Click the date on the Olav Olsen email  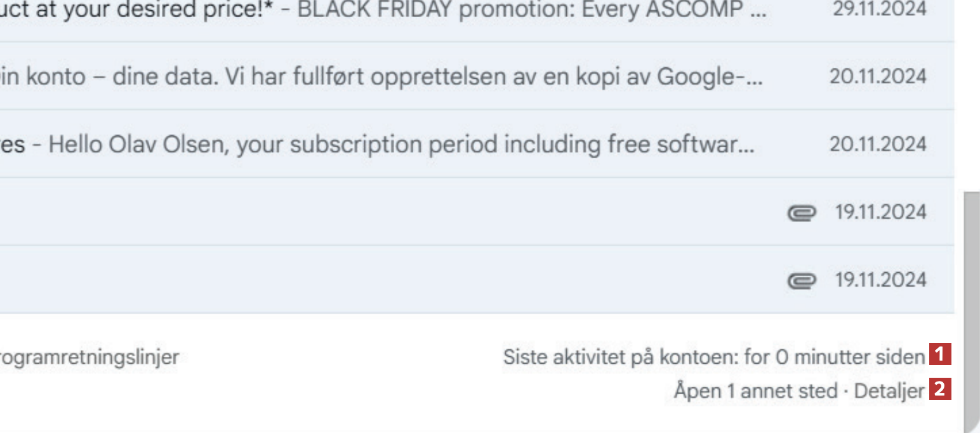pyautogui.click(x=877, y=145)
